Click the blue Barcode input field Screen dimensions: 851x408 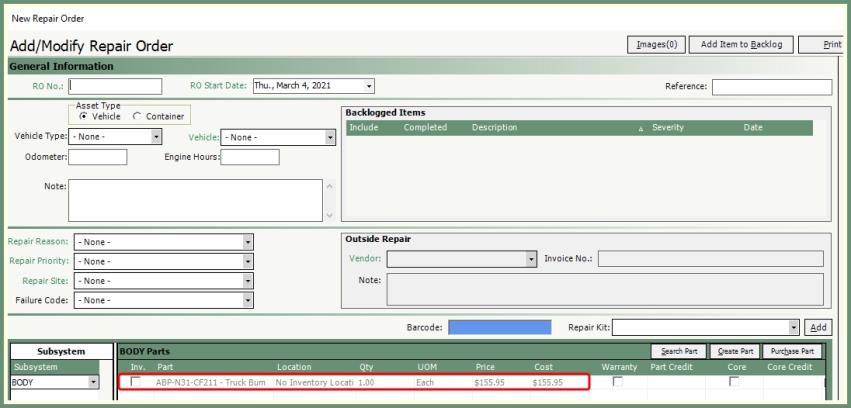coord(499,327)
